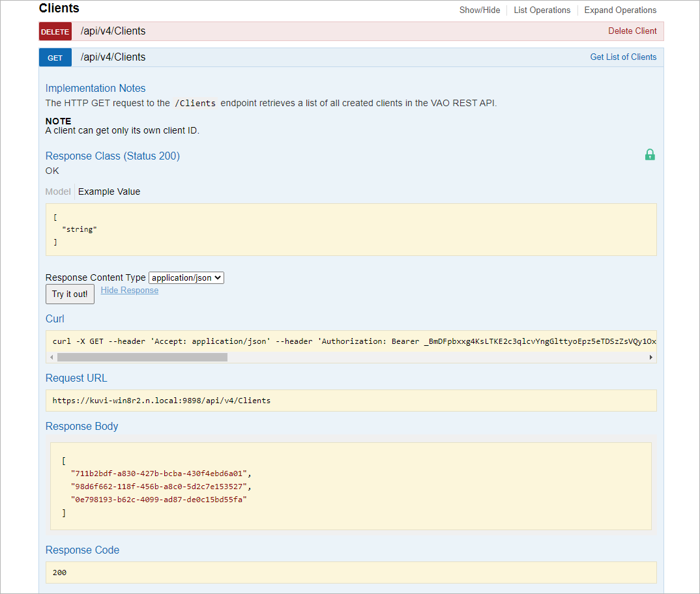Click the List Operations link
Viewport: 700px width, 594px height.
542,10
